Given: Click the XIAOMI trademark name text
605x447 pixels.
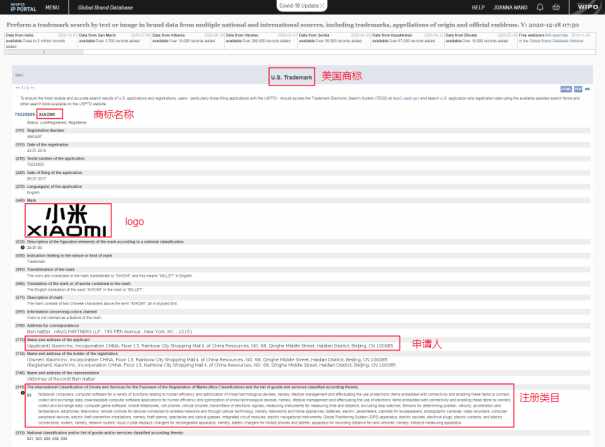Looking at the screenshot, I should pyautogui.click(x=47, y=115).
